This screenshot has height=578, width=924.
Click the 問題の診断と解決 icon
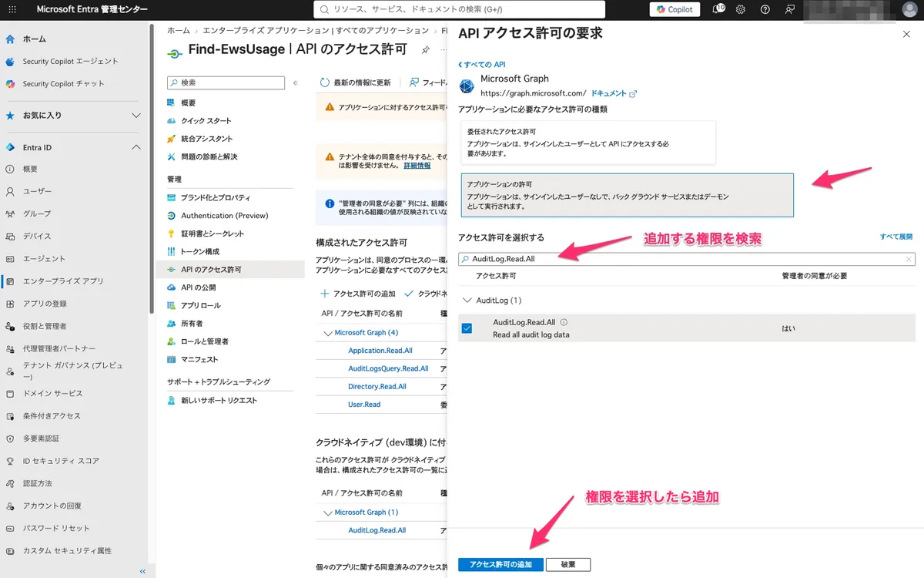click(x=172, y=156)
